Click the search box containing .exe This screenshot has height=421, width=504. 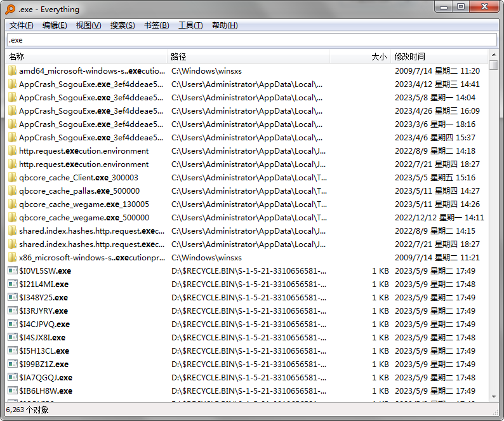click(251, 40)
